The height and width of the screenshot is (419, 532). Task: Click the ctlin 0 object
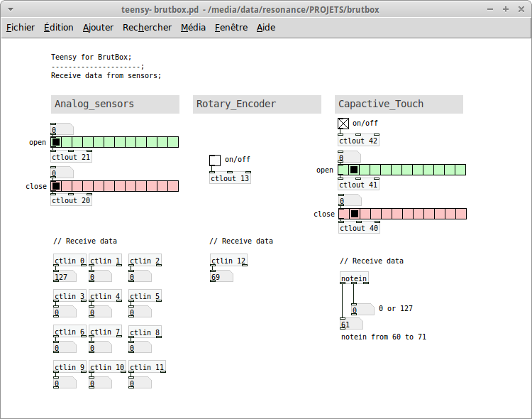[70, 261]
